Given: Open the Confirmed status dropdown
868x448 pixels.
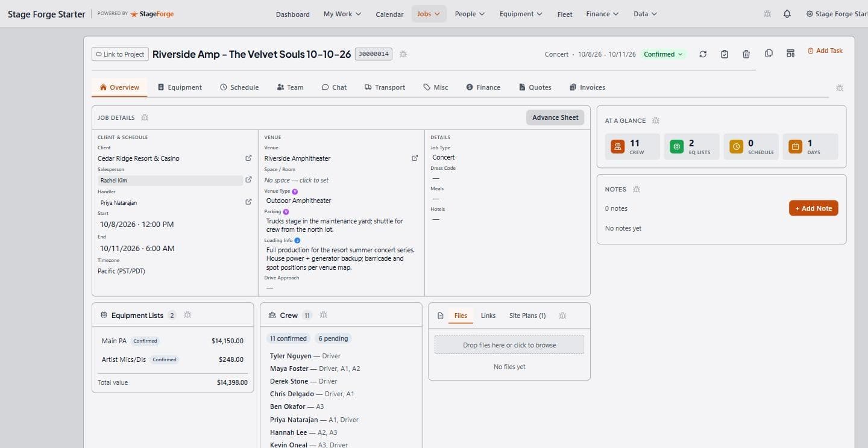Looking at the screenshot, I should 663,54.
